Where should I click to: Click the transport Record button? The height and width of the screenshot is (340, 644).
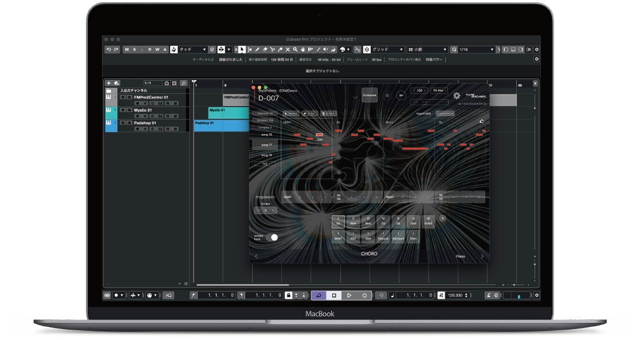pyautogui.click(x=364, y=295)
